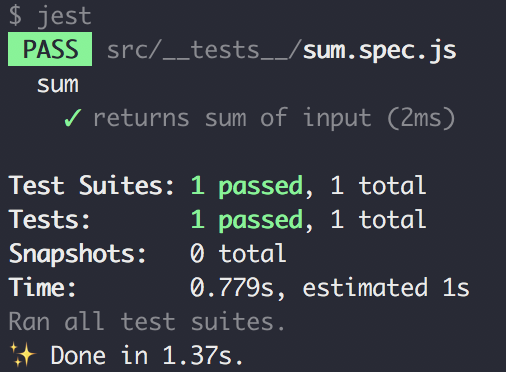
Task: Click 1 total in Test Suites row
Action: click(x=378, y=186)
